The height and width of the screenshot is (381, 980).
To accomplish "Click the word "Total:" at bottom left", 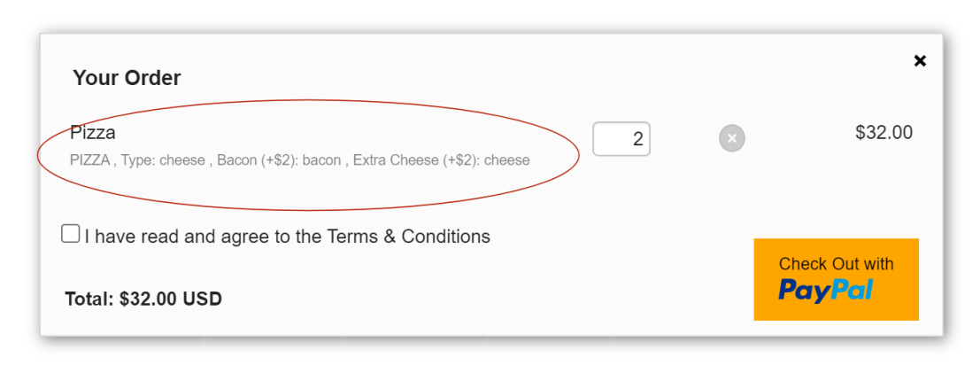I will click(89, 299).
